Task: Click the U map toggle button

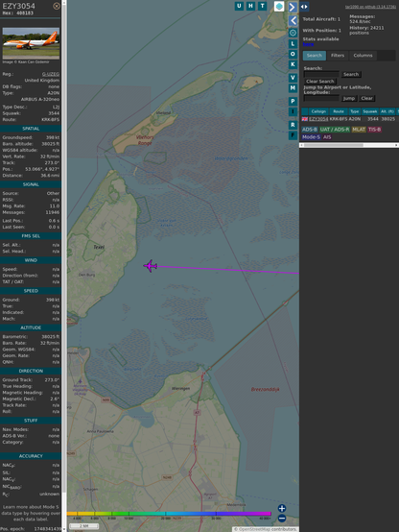Action: [x=239, y=6]
